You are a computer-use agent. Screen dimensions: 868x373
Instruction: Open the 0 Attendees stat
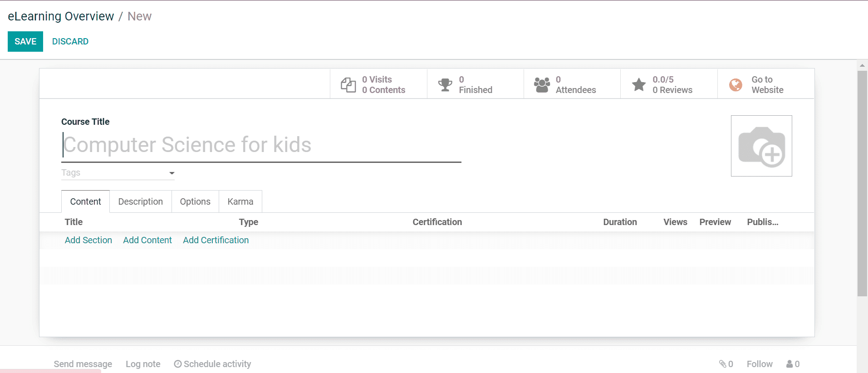pos(572,84)
